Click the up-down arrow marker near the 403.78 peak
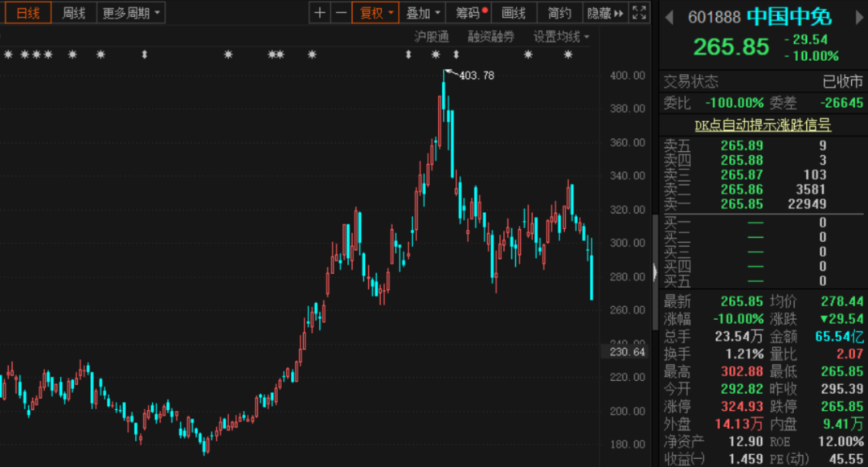This screenshot has width=868, height=467. pyautogui.click(x=456, y=55)
